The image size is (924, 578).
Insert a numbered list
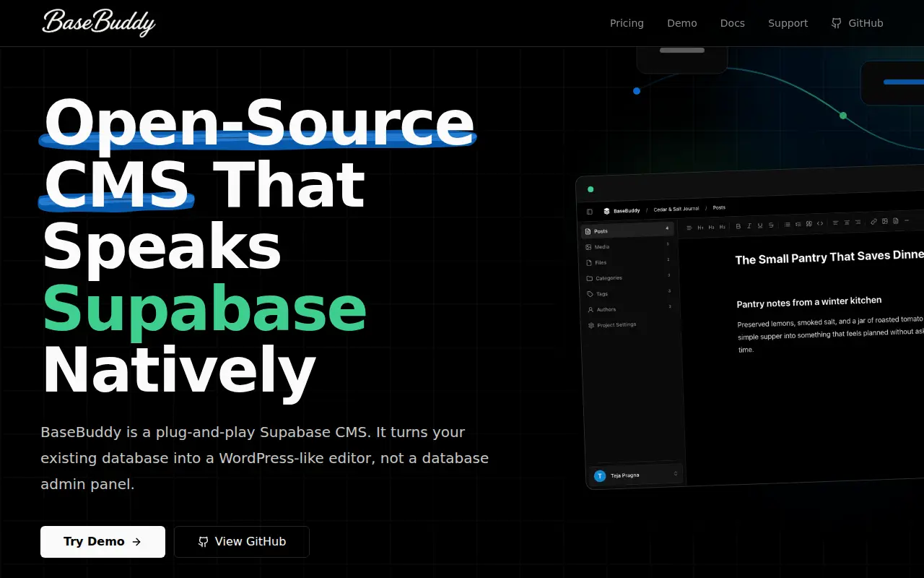(798, 224)
